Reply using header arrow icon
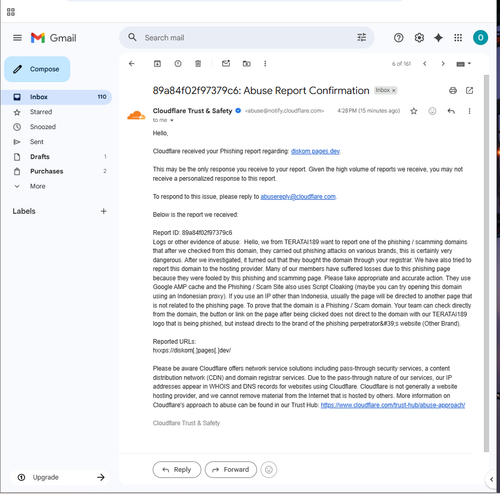Screen dimensions: 500x494 tap(451, 111)
